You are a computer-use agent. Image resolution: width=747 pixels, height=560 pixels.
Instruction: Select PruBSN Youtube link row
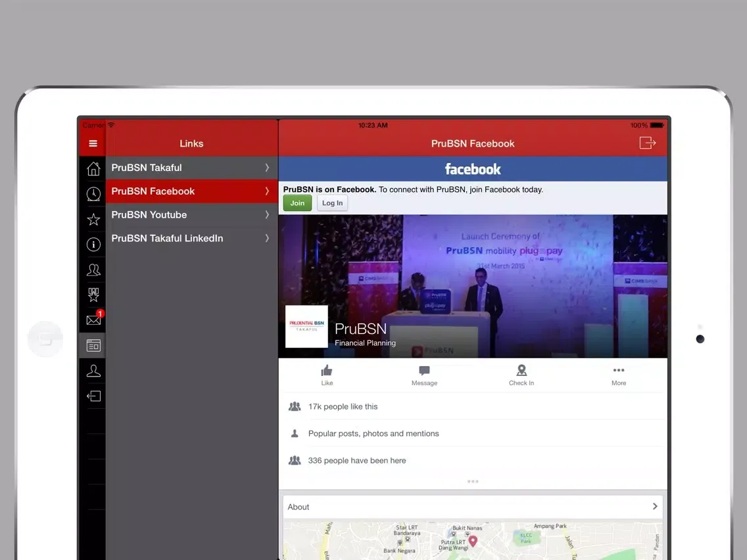click(x=191, y=215)
